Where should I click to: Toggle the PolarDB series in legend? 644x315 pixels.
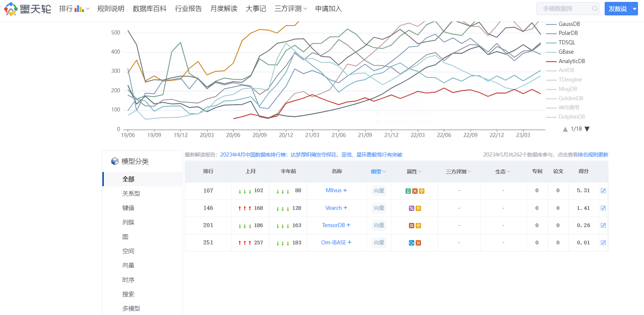[x=562, y=33]
